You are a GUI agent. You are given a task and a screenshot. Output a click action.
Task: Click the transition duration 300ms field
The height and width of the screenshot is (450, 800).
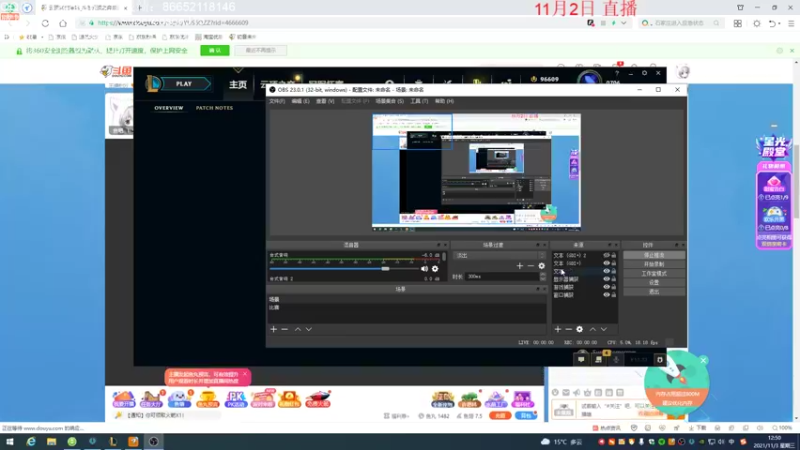[503, 277]
